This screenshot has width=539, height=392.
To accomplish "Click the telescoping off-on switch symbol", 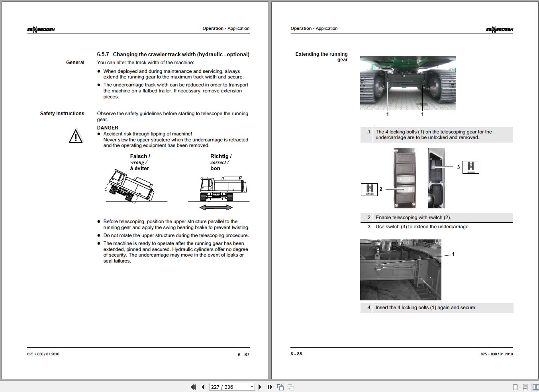I will point(369,189).
